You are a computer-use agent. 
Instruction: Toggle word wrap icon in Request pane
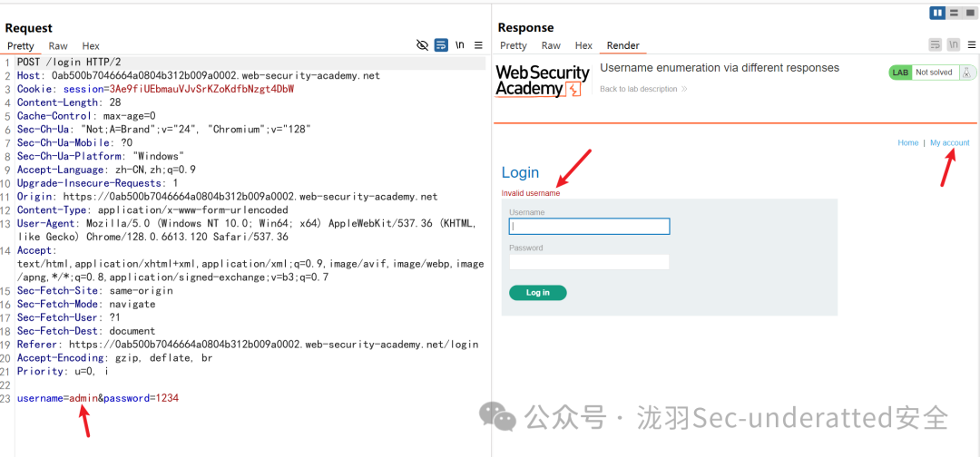pos(441,45)
